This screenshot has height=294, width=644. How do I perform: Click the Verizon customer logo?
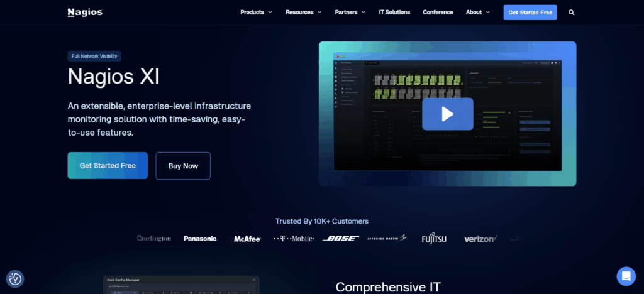480,239
